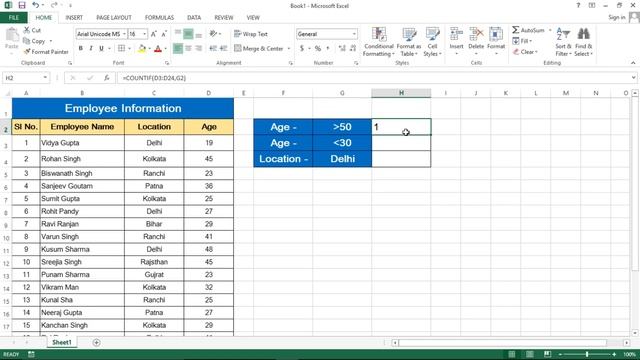The height and width of the screenshot is (360, 640).
Task: Click the Paste clipboard icon
Action: click(x=11, y=35)
